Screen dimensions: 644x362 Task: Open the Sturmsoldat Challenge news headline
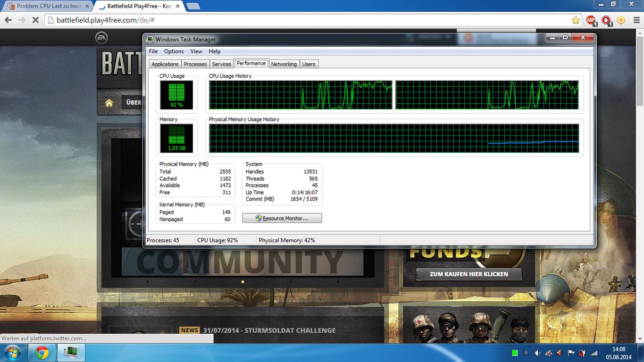coord(269,330)
